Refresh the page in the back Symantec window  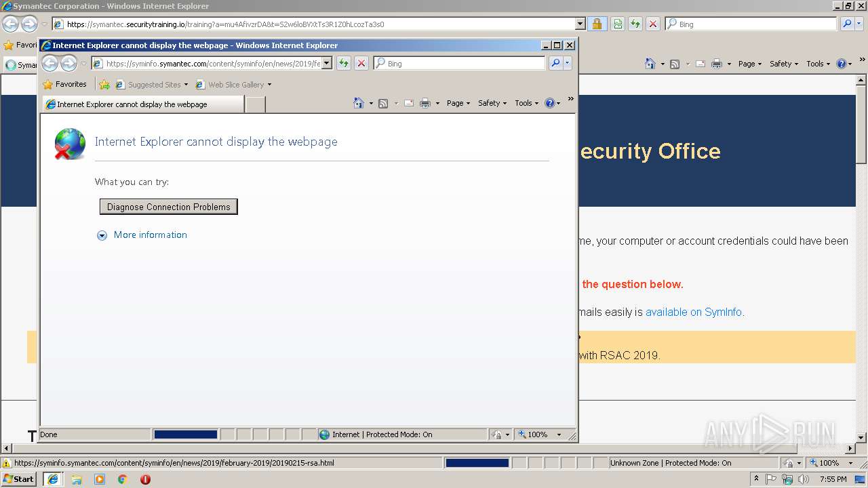[x=635, y=24]
